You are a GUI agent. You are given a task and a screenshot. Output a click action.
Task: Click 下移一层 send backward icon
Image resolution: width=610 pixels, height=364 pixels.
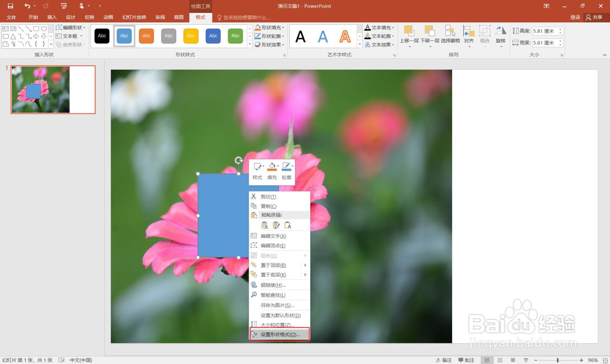pos(430,30)
